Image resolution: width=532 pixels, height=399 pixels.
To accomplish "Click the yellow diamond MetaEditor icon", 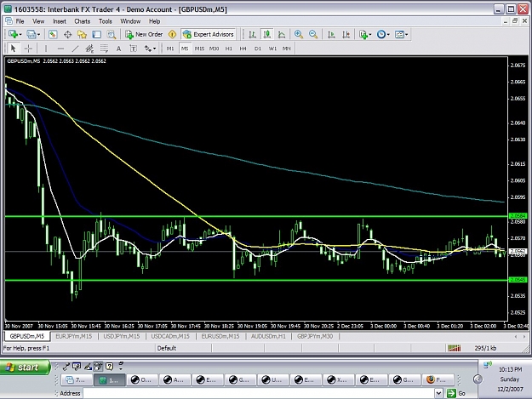I will (x=172, y=34).
